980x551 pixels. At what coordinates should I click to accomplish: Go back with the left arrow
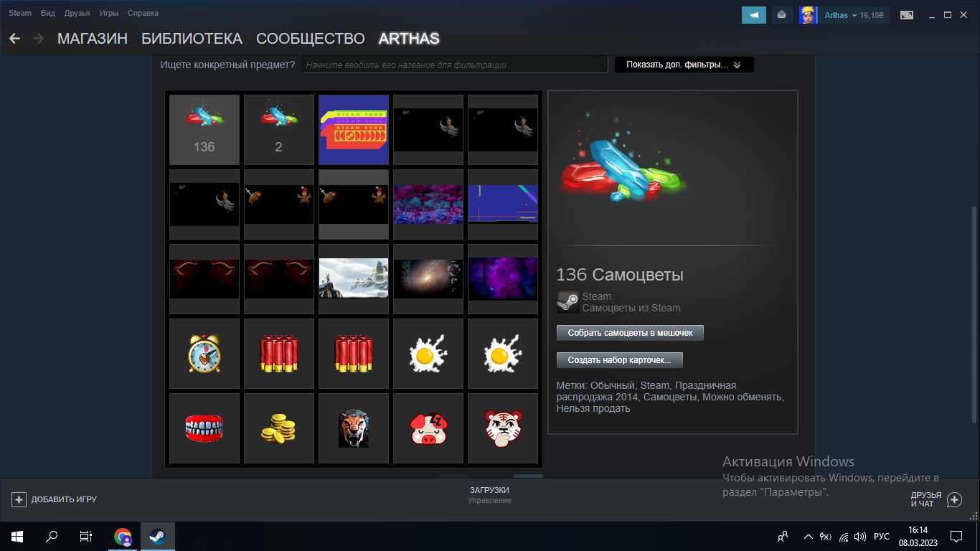pyautogui.click(x=14, y=39)
